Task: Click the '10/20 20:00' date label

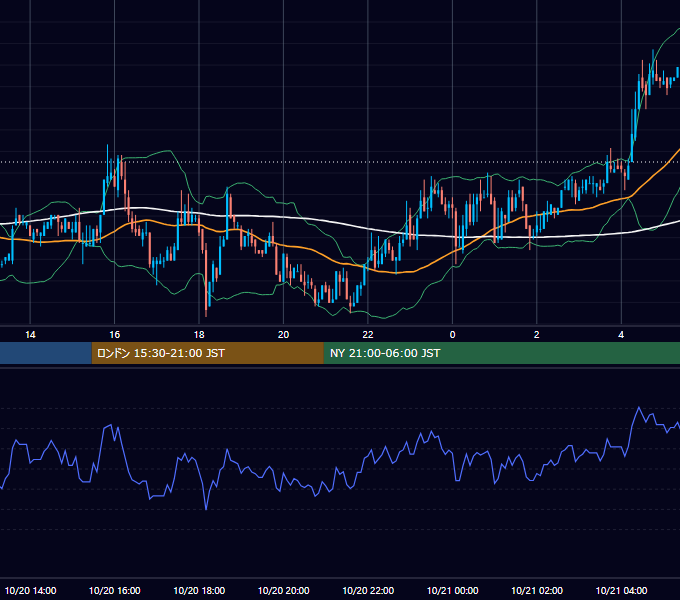Action: (284, 590)
